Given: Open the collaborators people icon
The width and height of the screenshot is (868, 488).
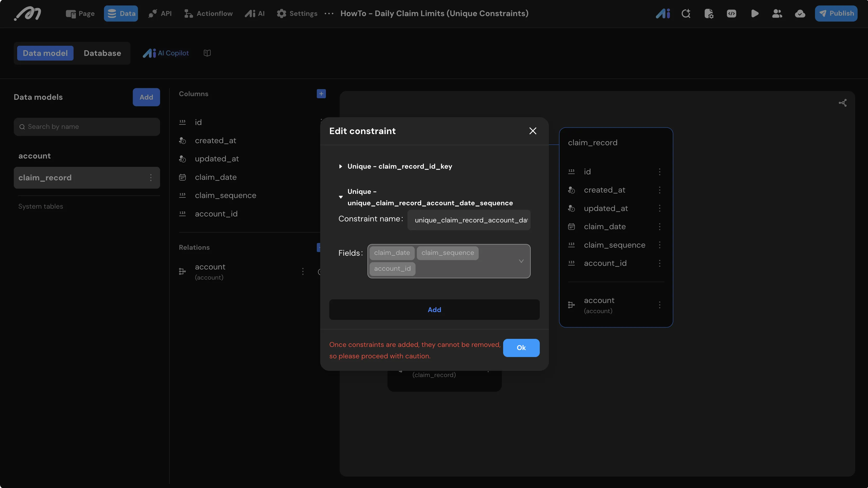Looking at the screenshot, I should pyautogui.click(x=777, y=14).
